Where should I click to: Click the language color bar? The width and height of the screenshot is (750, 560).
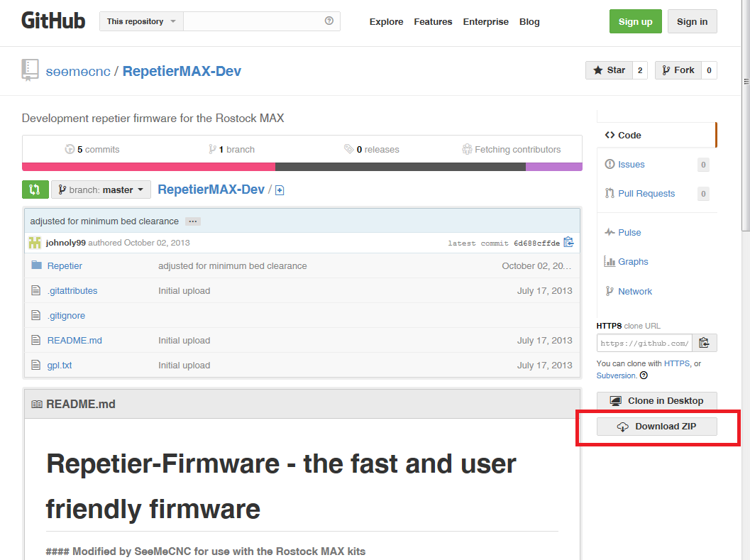pyautogui.click(x=302, y=167)
